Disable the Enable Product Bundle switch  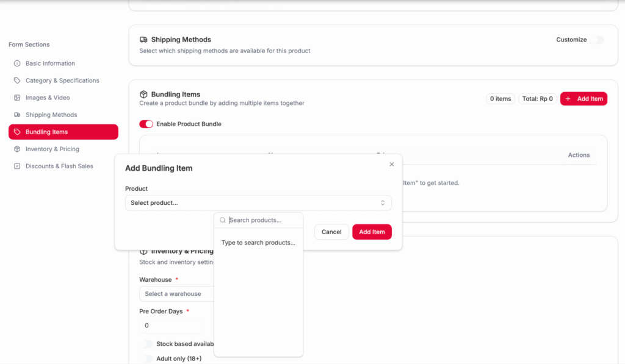click(x=146, y=124)
